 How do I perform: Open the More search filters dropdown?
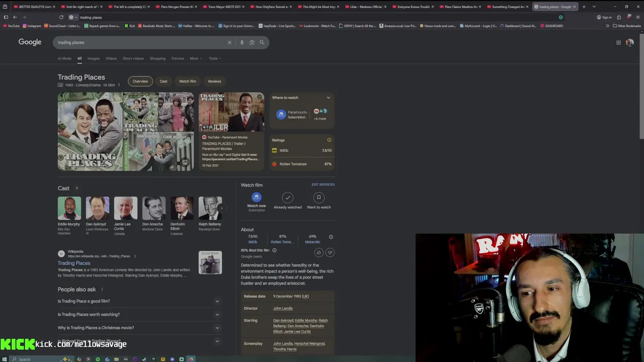pos(196,58)
